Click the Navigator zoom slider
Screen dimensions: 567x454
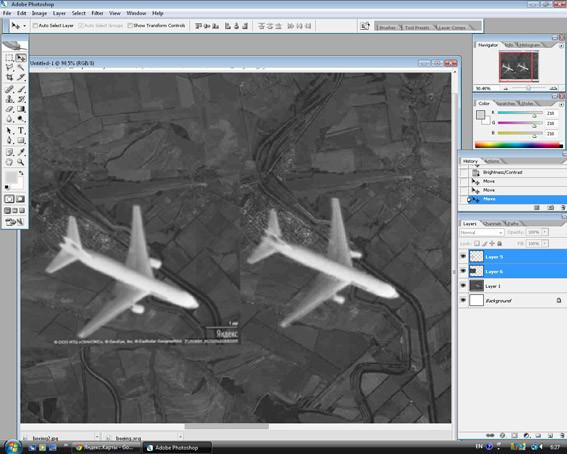coord(529,88)
